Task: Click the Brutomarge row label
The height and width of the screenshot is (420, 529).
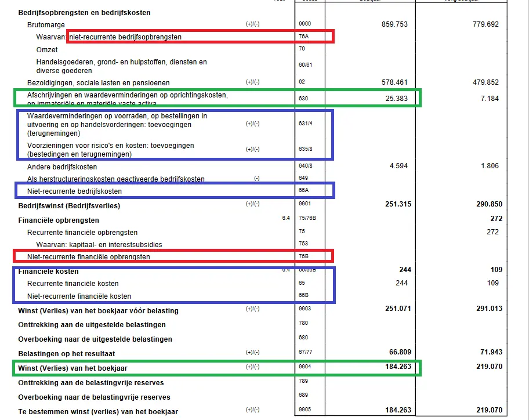Action: coord(45,26)
